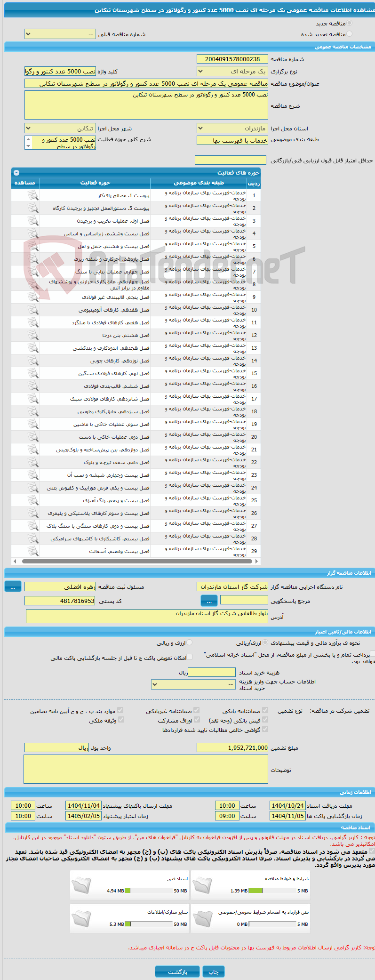Select the مناقصه تجدید شده radio button
The width and height of the screenshot is (375, 980).
pos(349,34)
